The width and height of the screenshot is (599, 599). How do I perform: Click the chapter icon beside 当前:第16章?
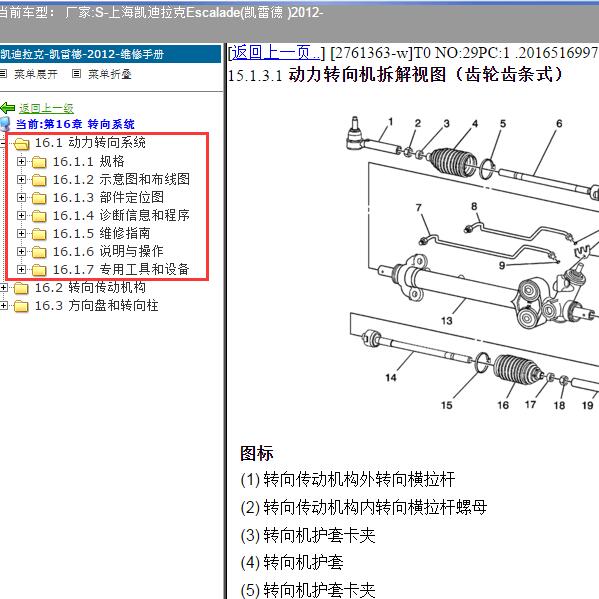(x=5, y=124)
